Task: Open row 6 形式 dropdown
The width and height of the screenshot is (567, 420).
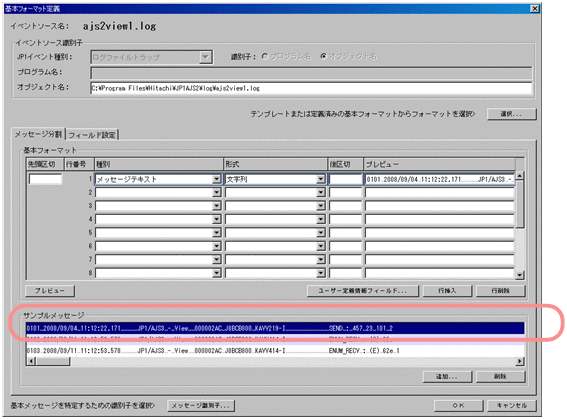Action: coord(320,246)
